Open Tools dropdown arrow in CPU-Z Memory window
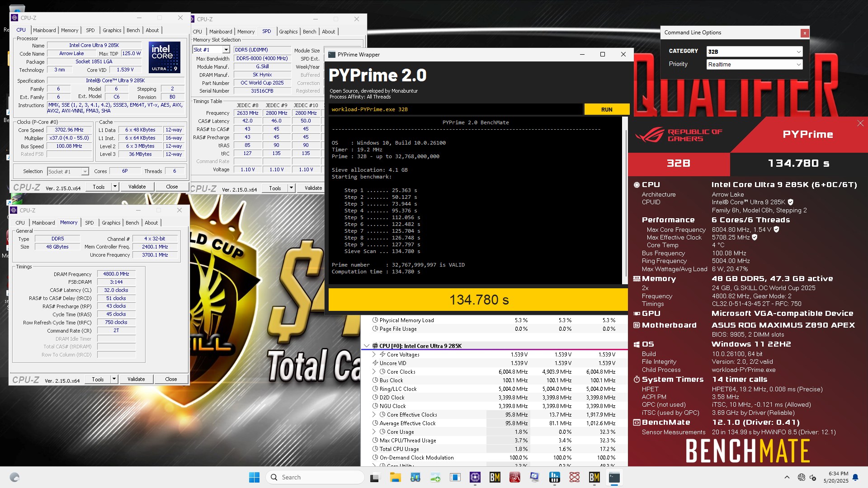This screenshot has width=868, height=488. (114, 379)
